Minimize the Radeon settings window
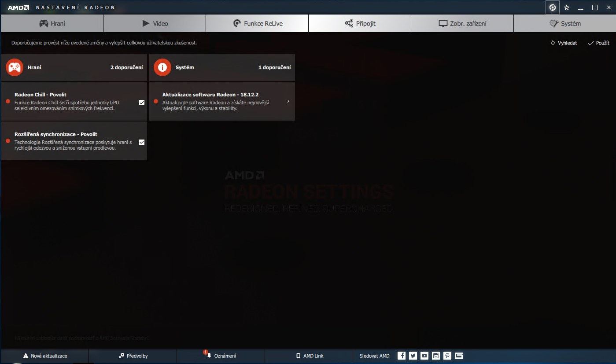 coord(581,7)
